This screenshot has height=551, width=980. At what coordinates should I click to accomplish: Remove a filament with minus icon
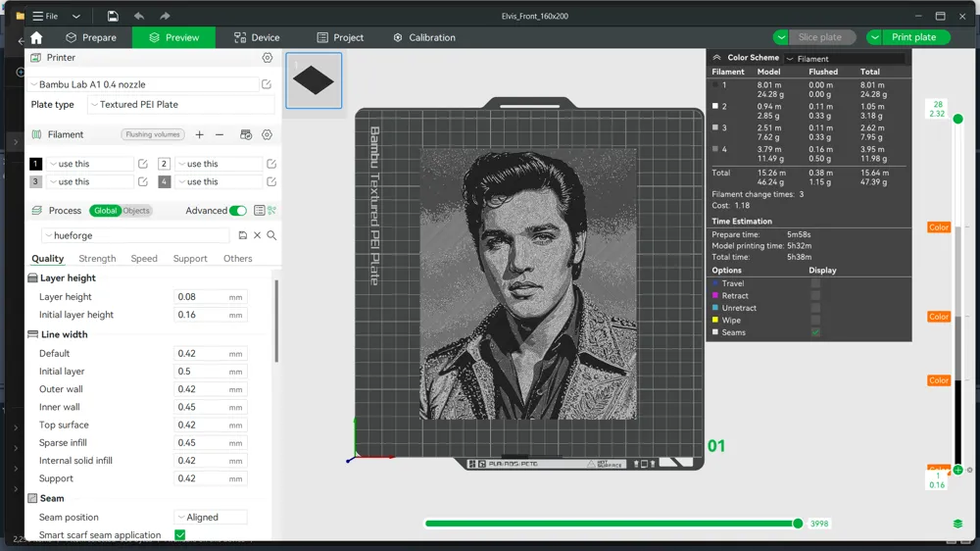220,134
